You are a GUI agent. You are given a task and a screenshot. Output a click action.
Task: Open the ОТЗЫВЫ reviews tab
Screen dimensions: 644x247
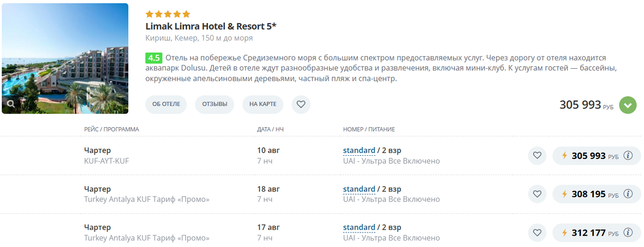215,104
